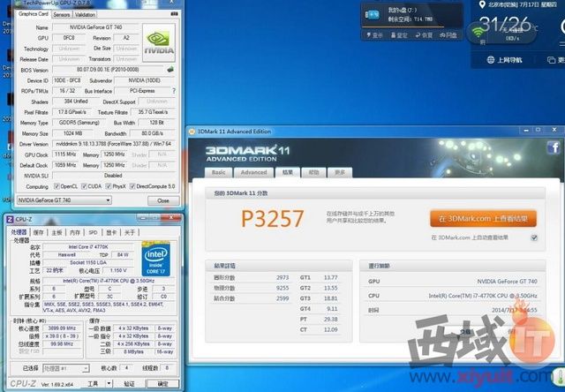The height and width of the screenshot is (392, 565).
Task: Open the SPD tab in CPU-Z
Action: click(x=93, y=232)
